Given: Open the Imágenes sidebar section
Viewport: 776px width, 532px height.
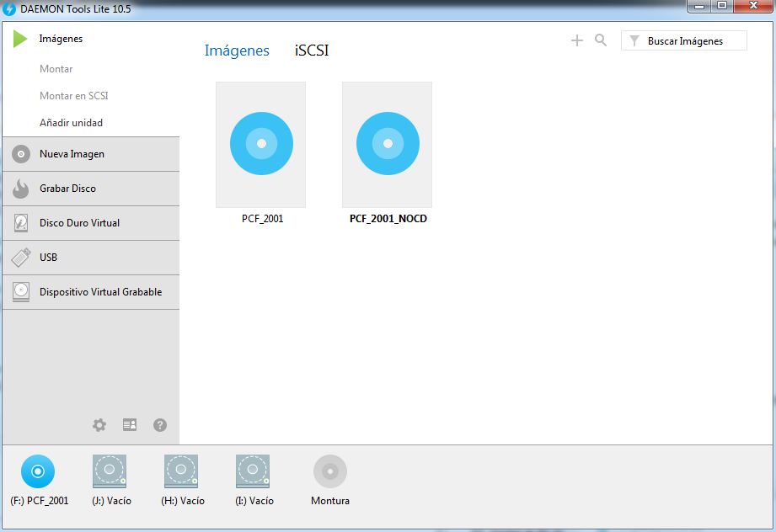Looking at the screenshot, I should pos(61,39).
